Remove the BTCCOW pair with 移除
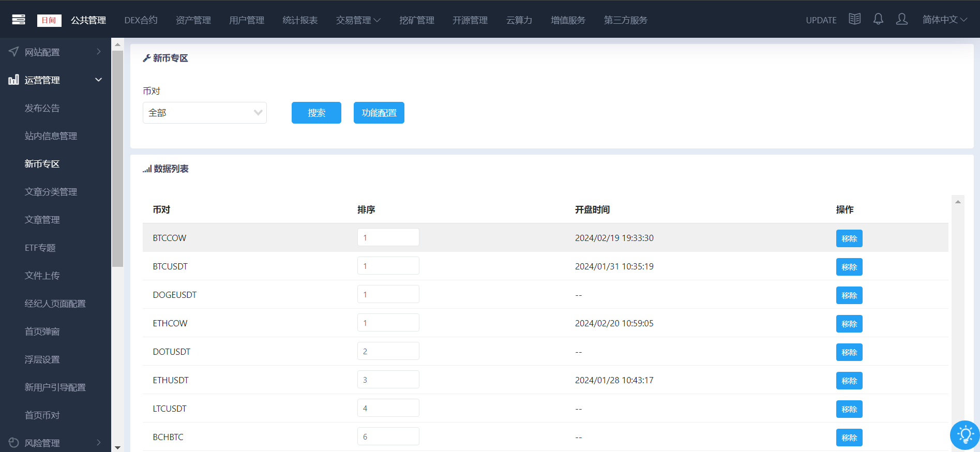 pyautogui.click(x=849, y=238)
